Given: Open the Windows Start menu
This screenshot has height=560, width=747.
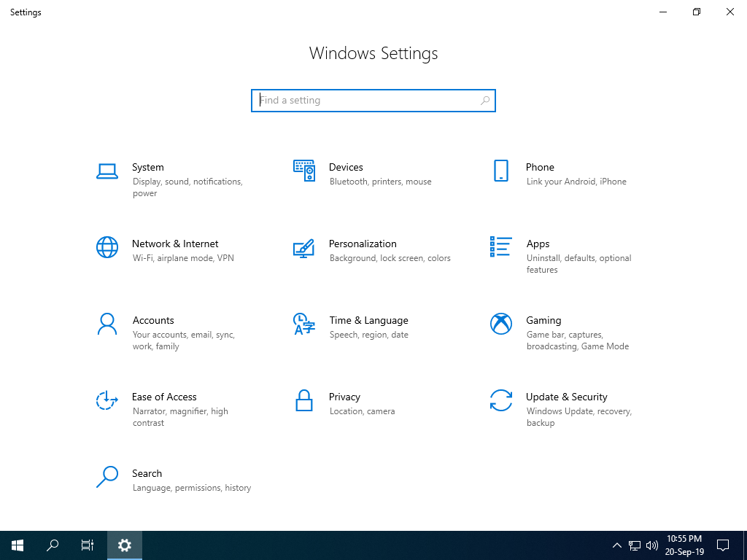Looking at the screenshot, I should pyautogui.click(x=18, y=545).
